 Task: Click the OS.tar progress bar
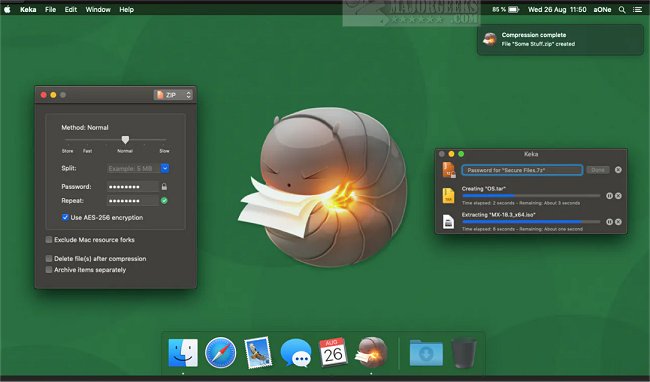pos(531,196)
